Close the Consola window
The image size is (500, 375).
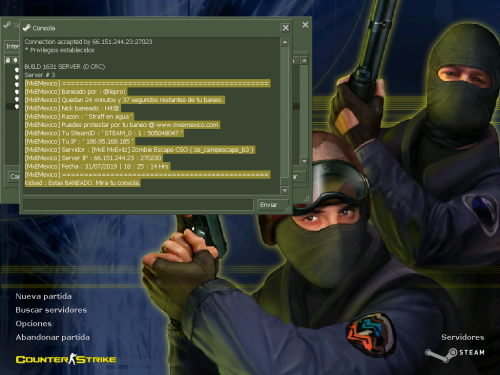pos(286,28)
